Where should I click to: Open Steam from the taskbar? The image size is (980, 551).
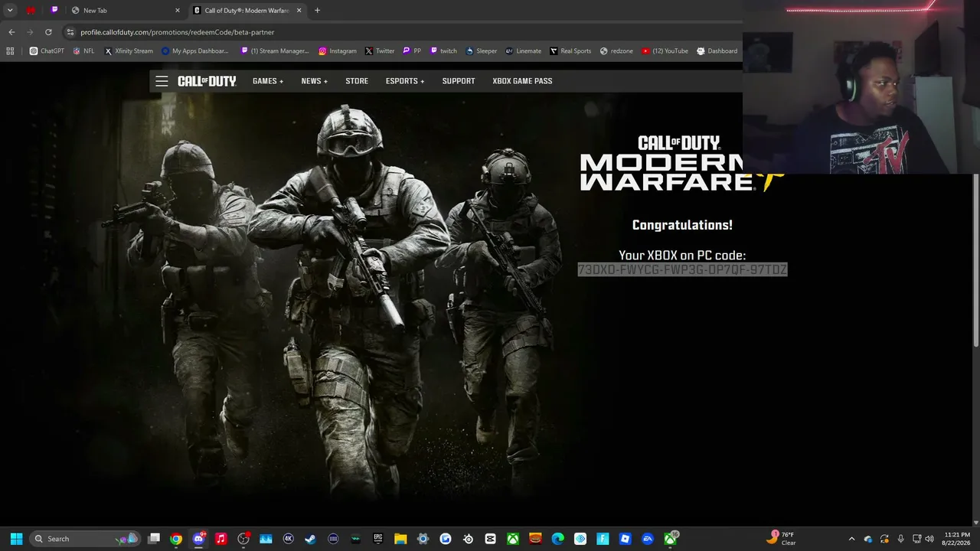(311, 539)
